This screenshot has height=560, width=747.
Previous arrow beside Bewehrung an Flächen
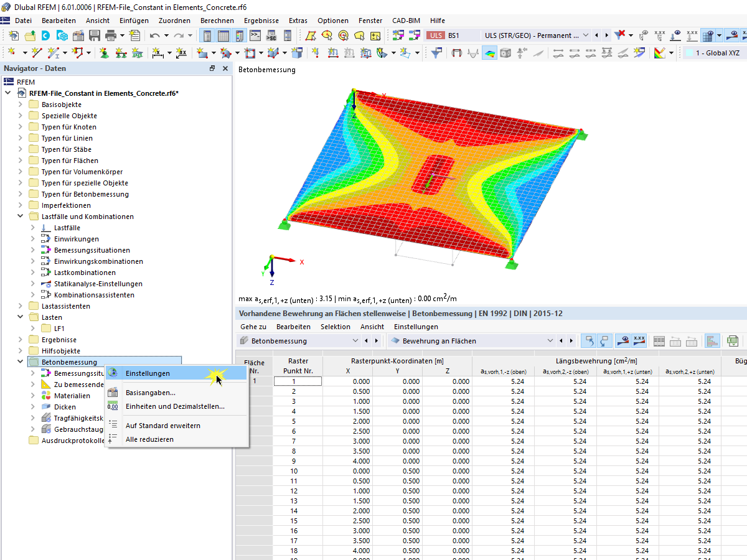click(561, 340)
